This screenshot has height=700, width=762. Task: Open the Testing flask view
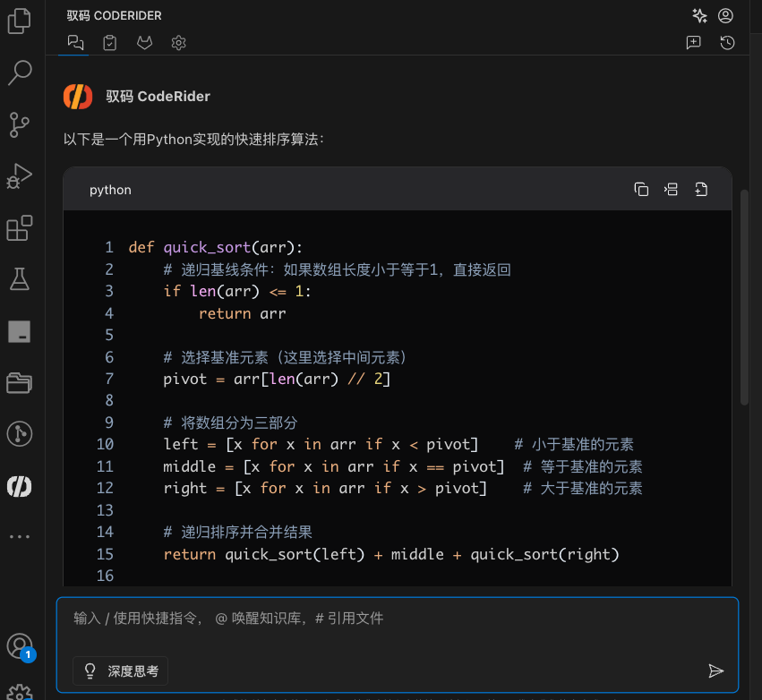(20, 278)
